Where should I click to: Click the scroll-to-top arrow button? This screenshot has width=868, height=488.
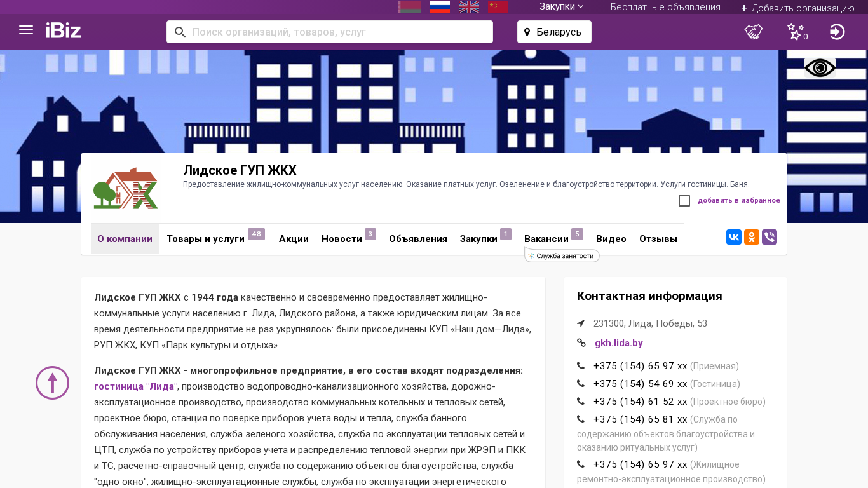click(52, 383)
